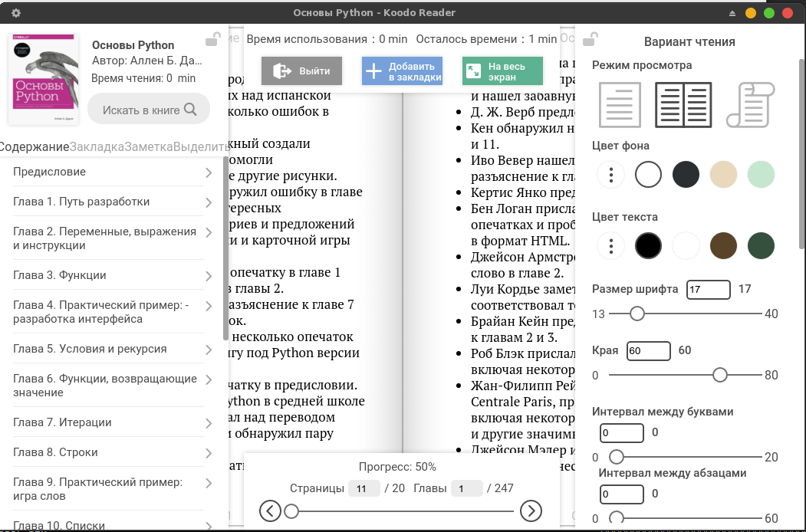Click the previous page arrow icon
Viewport: 806px width, 532px height.
click(x=270, y=511)
